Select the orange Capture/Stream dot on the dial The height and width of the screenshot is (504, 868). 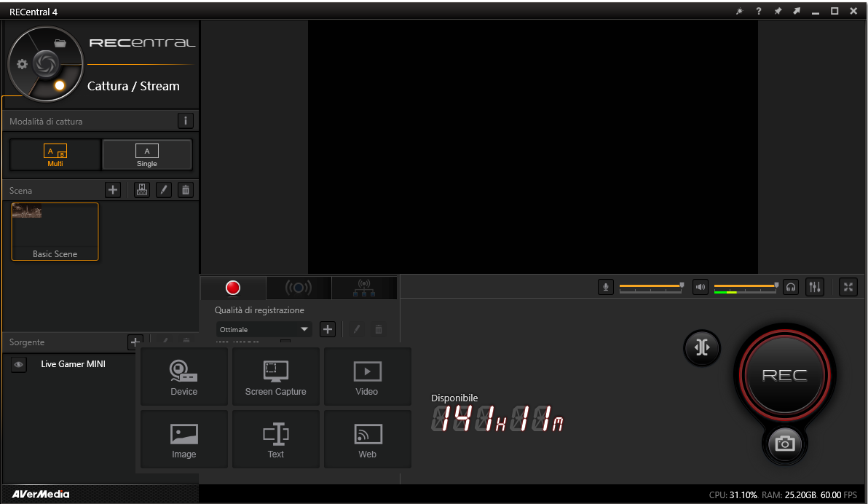pos(60,85)
